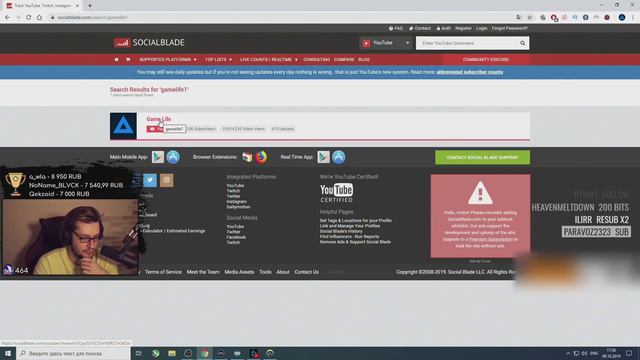Open the Firefox browser extension icon
640x360 pixels.
click(x=262, y=157)
